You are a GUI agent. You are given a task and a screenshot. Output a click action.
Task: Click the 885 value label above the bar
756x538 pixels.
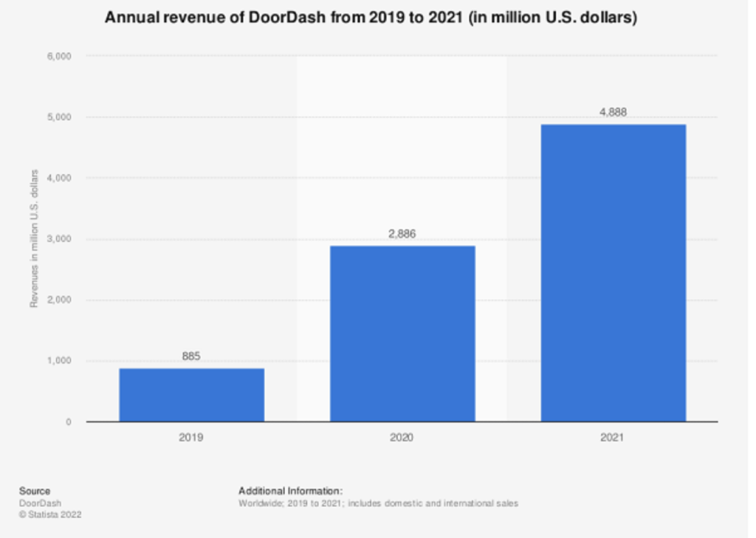click(x=191, y=356)
